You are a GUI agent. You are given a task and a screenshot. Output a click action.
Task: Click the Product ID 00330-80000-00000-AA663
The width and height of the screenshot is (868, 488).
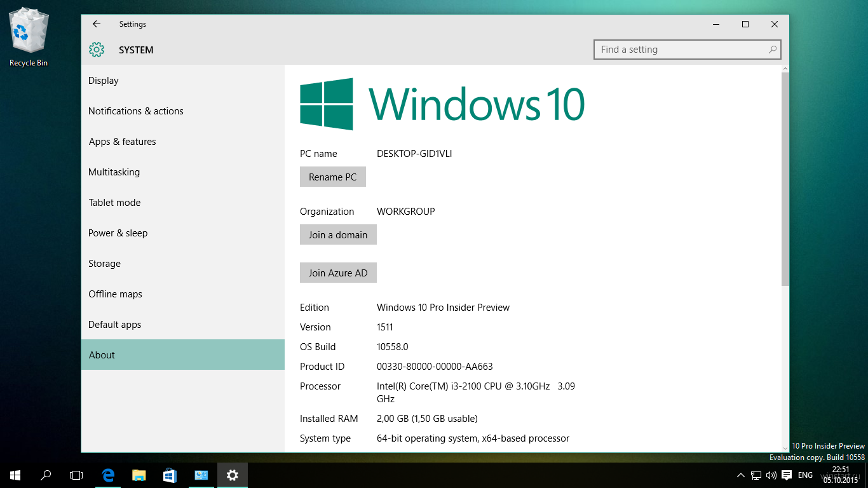[435, 367]
